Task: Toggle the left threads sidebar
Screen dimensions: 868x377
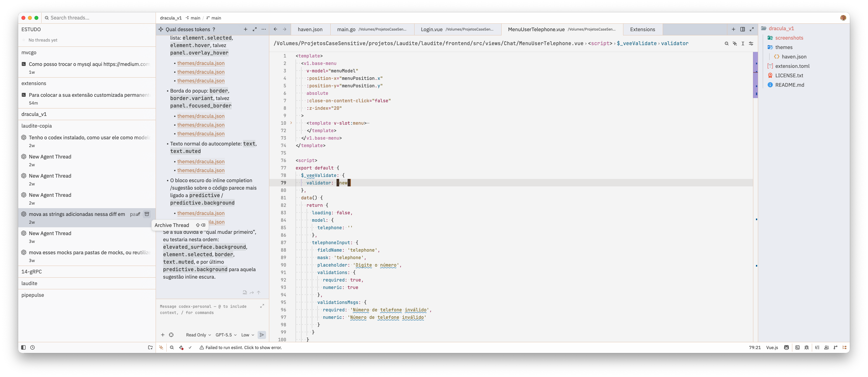Action: [23, 347]
